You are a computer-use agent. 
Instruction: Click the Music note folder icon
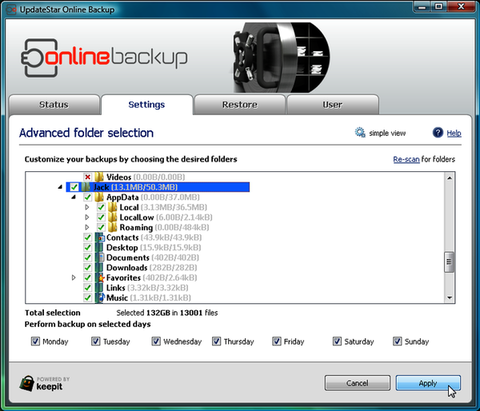click(100, 298)
